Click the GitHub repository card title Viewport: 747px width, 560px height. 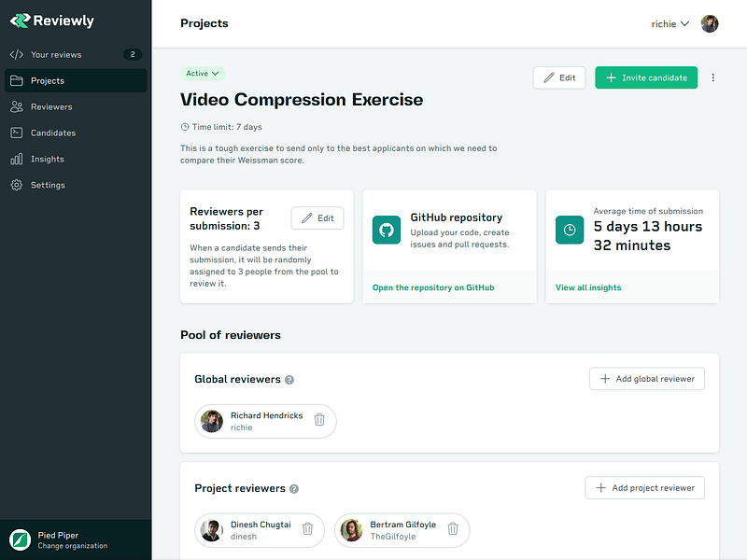[457, 217]
